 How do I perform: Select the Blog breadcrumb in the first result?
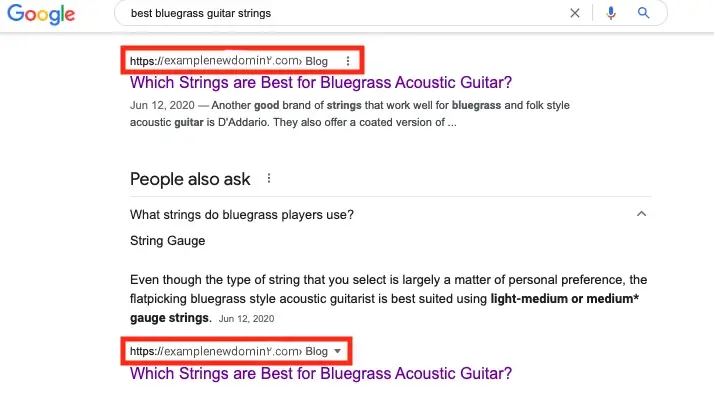point(316,61)
